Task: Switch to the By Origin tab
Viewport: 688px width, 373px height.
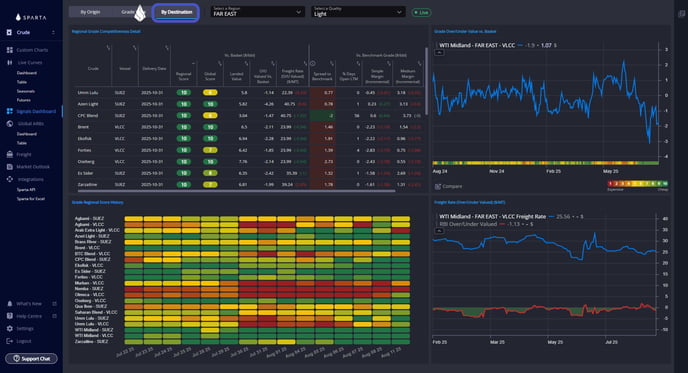Action: 90,12
